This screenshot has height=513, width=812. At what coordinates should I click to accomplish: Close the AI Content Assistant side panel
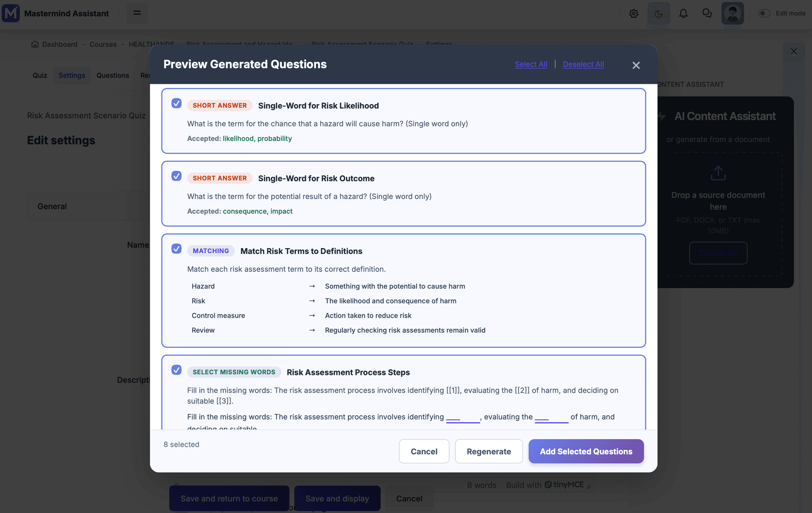click(x=794, y=51)
